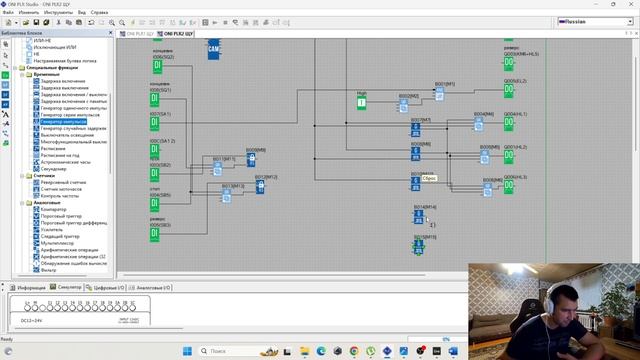Screen dimensions: 640x360
Task: Toggle simulator input I1
Action: [x=50, y=308]
